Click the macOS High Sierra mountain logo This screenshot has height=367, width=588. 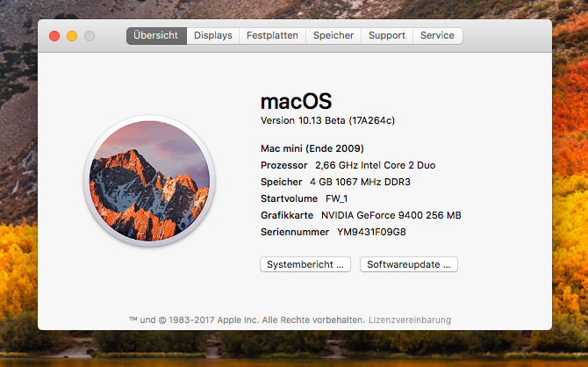(x=149, y=181)
